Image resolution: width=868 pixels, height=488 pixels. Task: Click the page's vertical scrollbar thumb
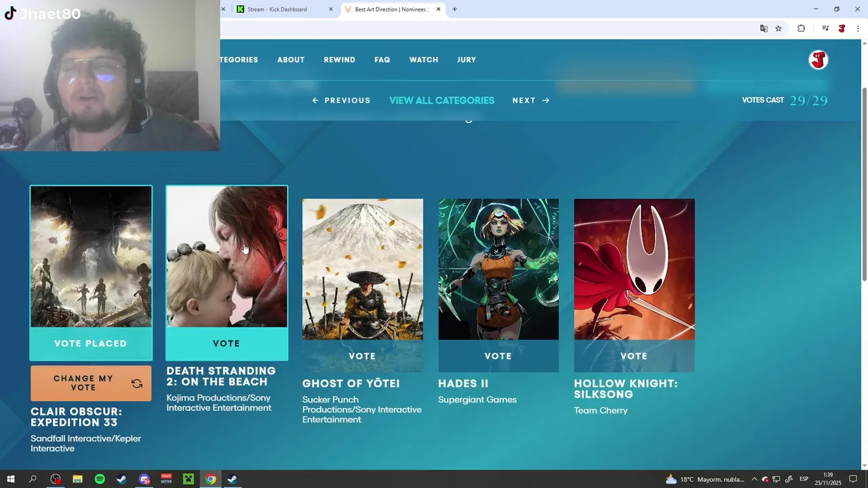pyautogui.click(x=864, y=183)
